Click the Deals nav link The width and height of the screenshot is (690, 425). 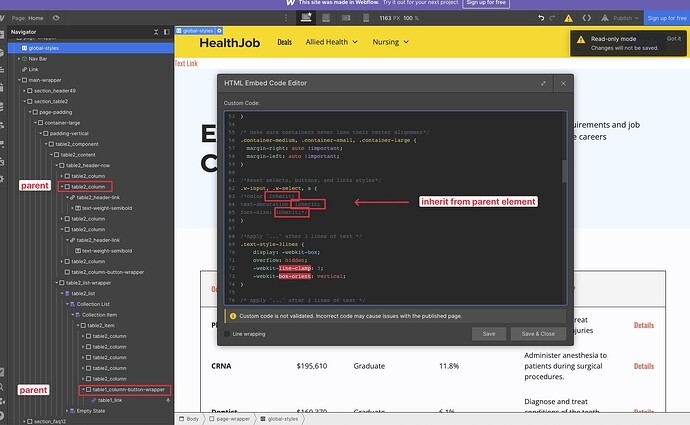coord(284,42)
